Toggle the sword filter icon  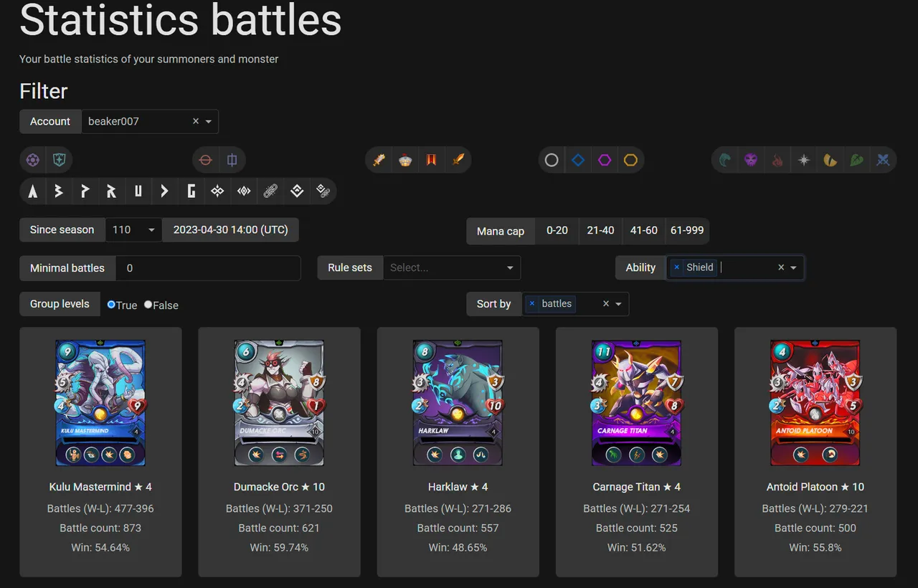point(379,160)
